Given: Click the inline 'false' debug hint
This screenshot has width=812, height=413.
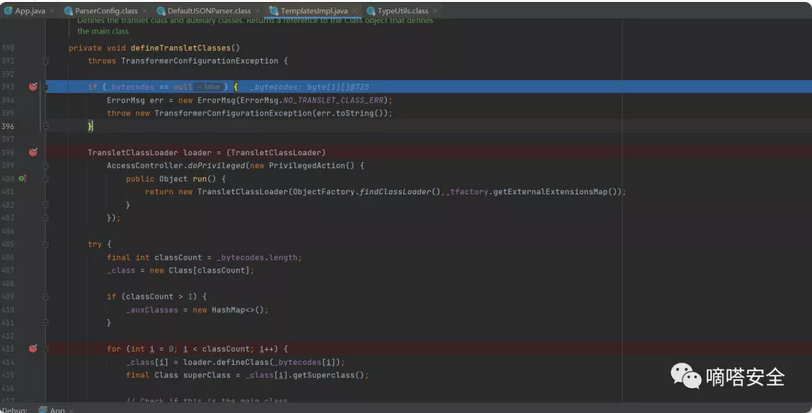Looking at the screenshot, I should pos(208,87).
